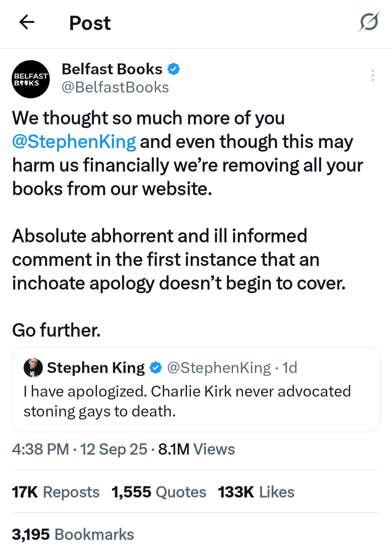Open the Belfast Books display name
392x551 pixels.
point(112,69)
